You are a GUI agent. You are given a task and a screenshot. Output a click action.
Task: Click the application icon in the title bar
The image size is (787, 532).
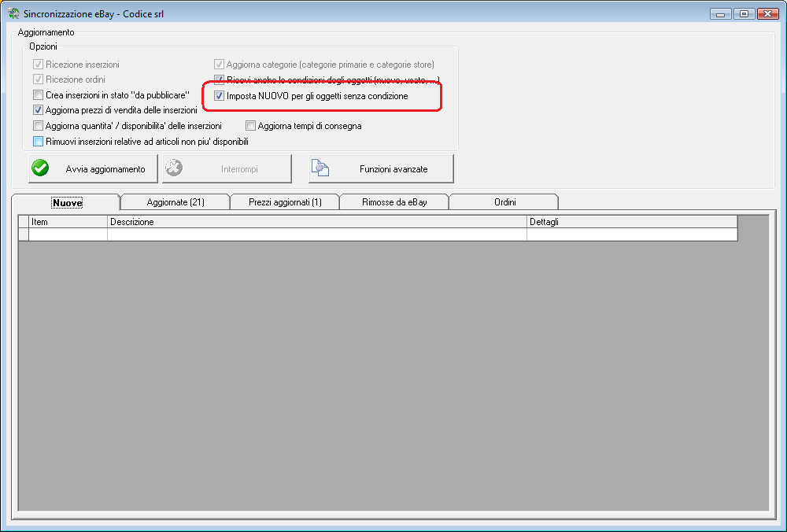pyautogui.click(x=13, y=13)
